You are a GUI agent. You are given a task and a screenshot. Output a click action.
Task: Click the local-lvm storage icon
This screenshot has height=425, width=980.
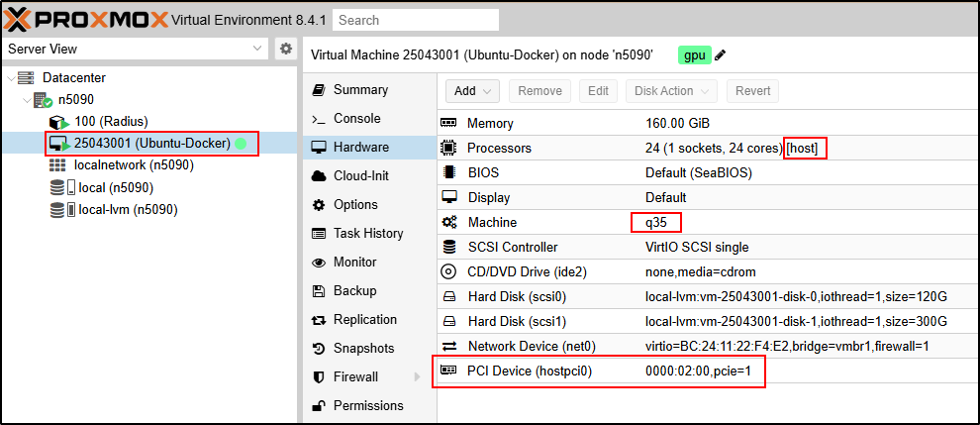click(62, 210)
